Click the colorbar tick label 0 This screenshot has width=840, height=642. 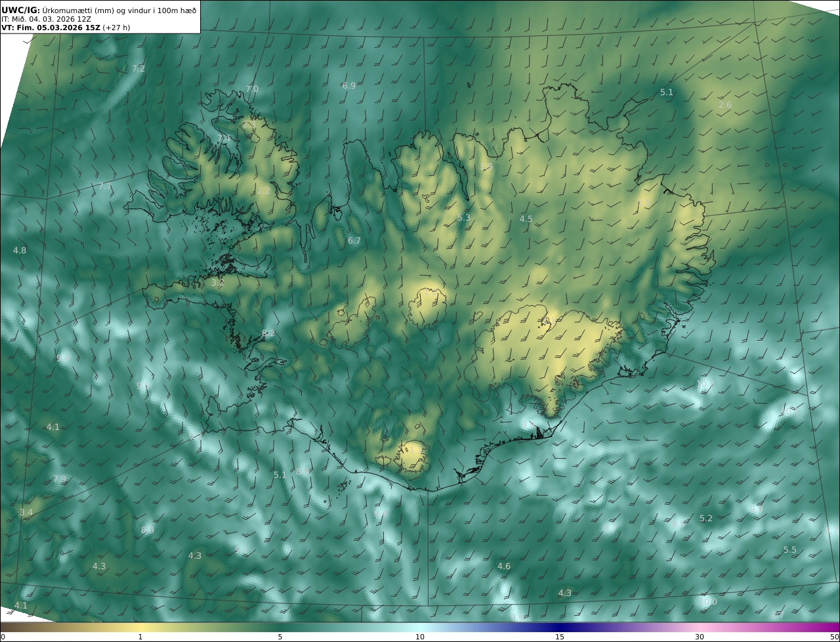pyautogui.click(x=3, y=637)
